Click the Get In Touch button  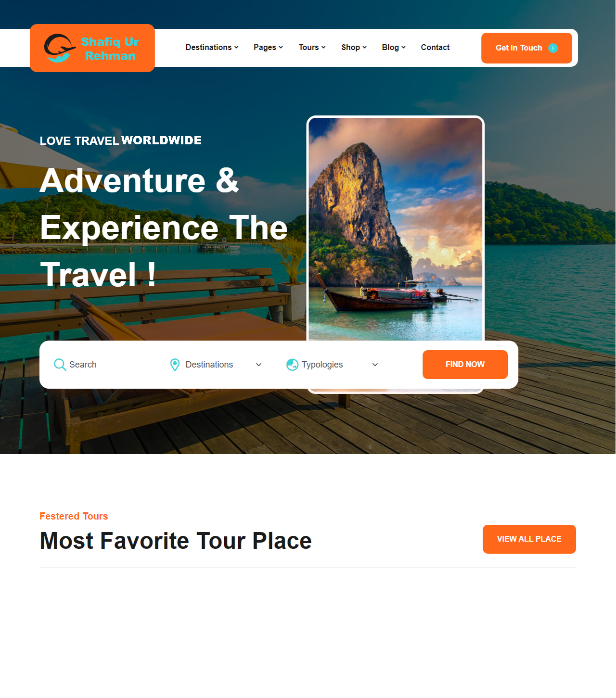point(526,48)
